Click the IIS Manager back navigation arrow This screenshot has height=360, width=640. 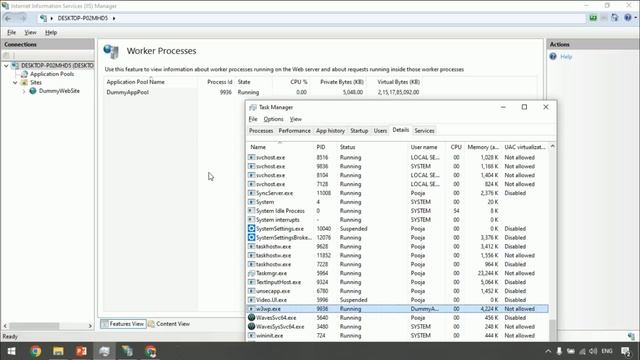[9, 18]
